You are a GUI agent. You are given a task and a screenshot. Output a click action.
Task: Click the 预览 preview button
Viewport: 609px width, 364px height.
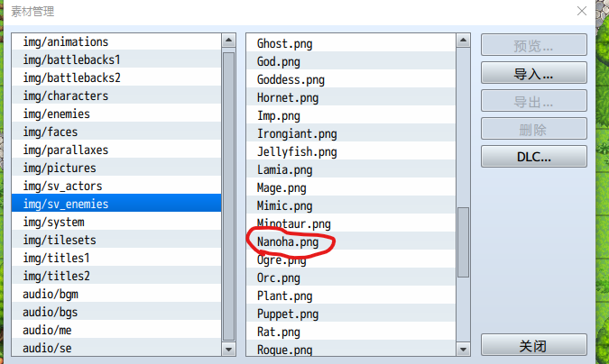[533, 45]
